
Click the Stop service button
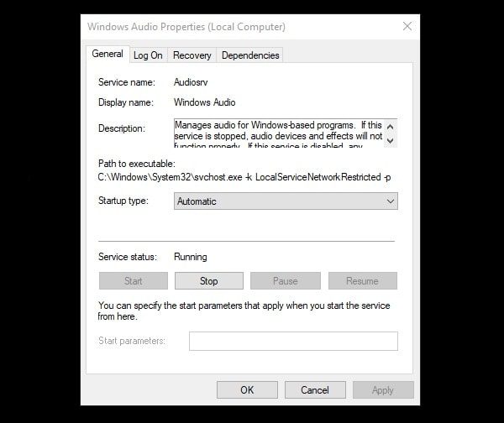pyautogui.click(x=209, y=281)
